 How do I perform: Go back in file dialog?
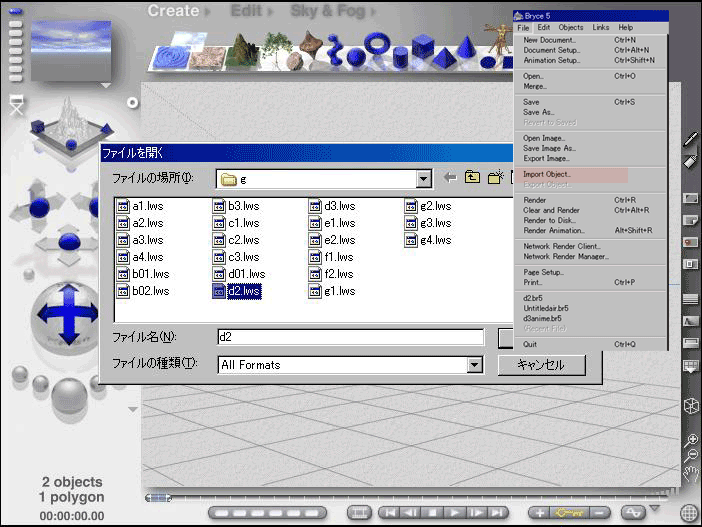coord(450,178)
